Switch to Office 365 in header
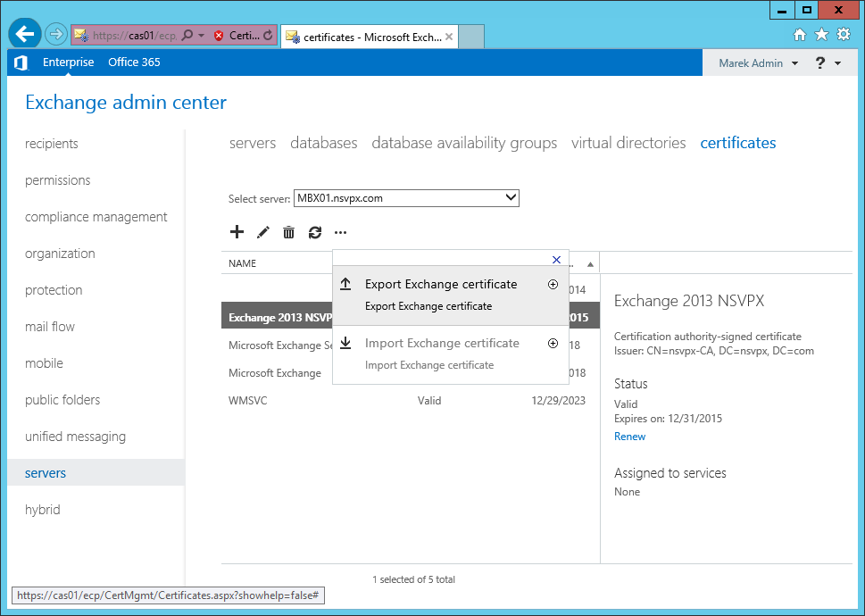Viewport: 865px width, 616px height. 134,62
